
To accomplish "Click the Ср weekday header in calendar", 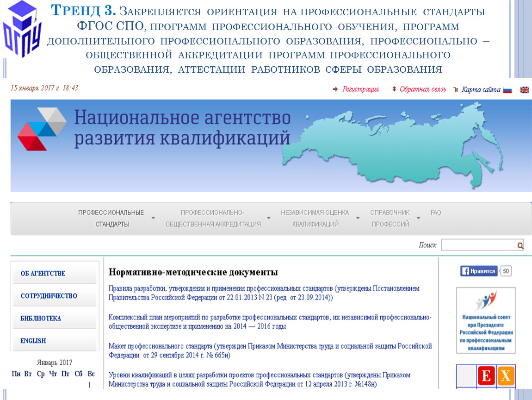I will pos(41,374).
